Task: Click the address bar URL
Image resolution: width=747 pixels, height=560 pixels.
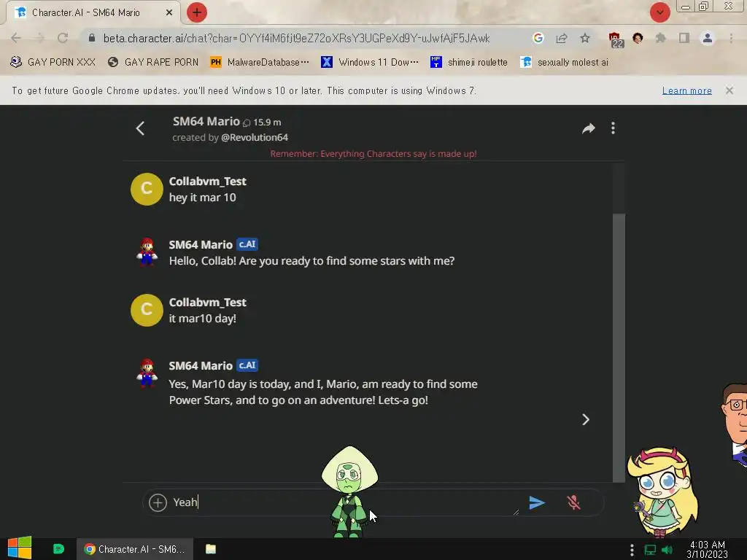Action: (296, 38)
